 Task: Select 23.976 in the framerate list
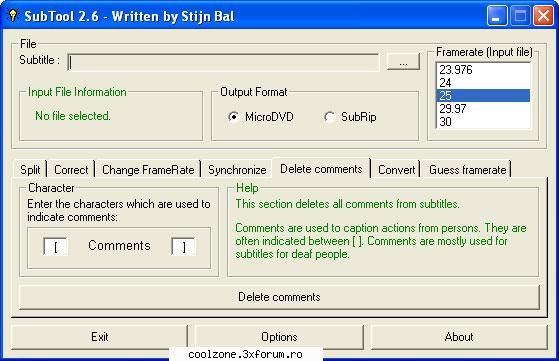(483, 69)
